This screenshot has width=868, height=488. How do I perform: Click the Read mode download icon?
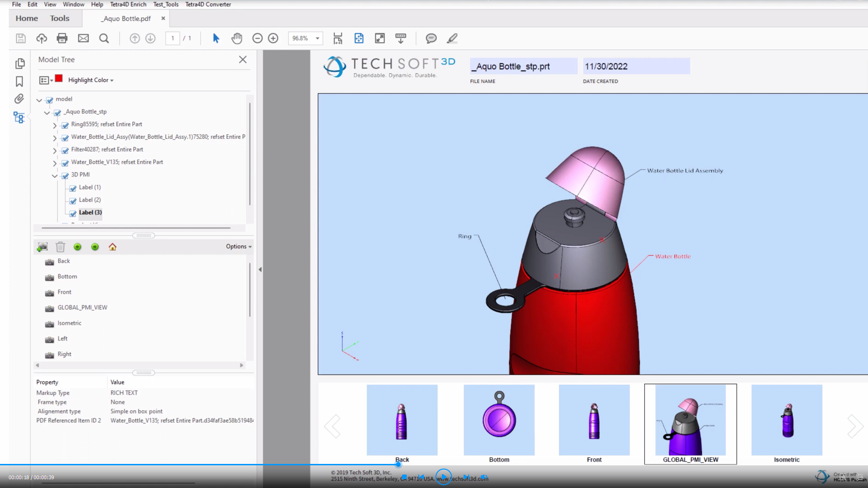(401, 38)
